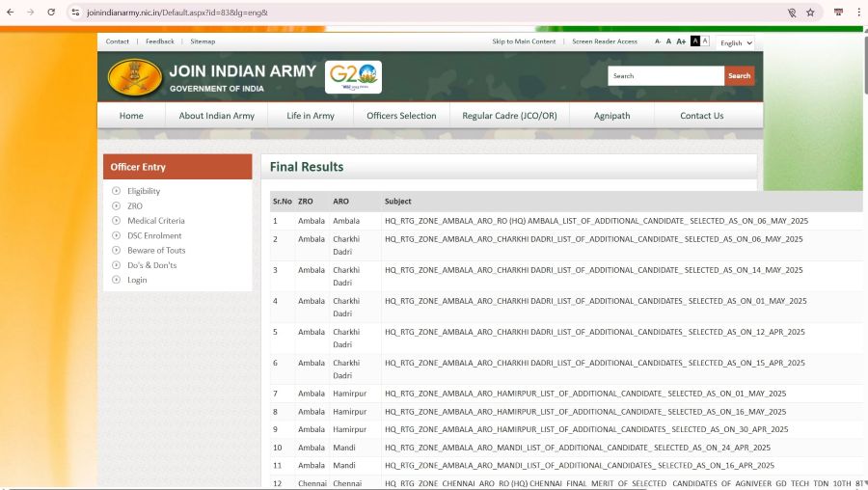Click the Indian Army emblem logo

point(134,77)
